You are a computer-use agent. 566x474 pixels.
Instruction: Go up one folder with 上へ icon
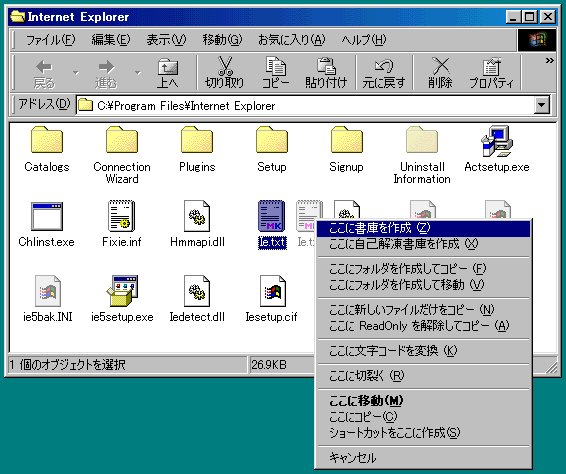tap(168, 74)
